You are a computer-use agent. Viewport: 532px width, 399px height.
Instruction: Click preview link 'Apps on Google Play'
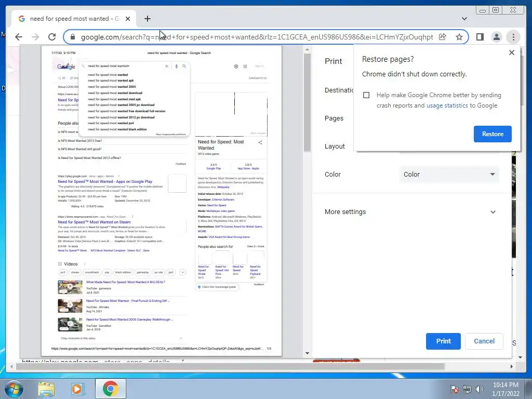(x=134, y=181)
